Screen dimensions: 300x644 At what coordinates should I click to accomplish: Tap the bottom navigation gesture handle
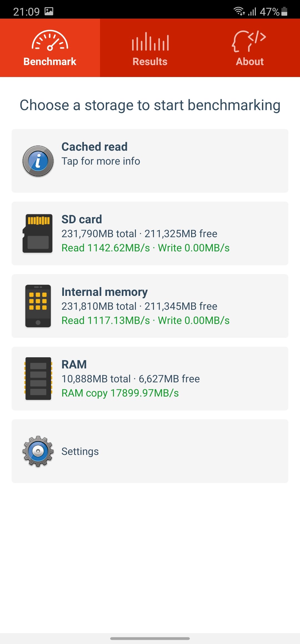(150, 638)
